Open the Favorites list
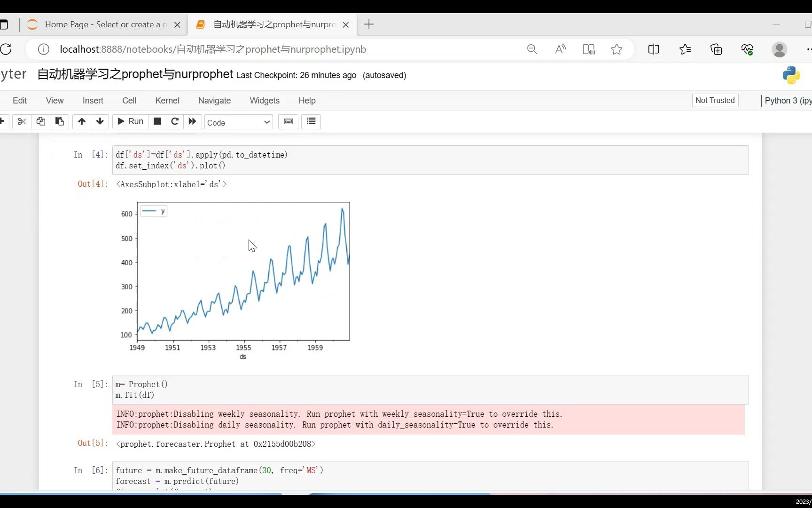 point(685,49)
